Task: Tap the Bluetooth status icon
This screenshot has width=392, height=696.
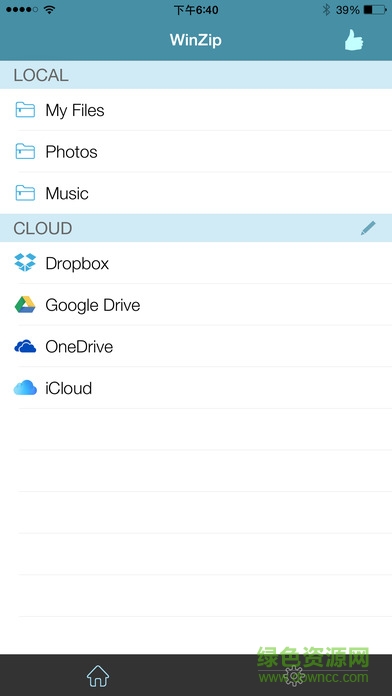Action: click(326, 10)
